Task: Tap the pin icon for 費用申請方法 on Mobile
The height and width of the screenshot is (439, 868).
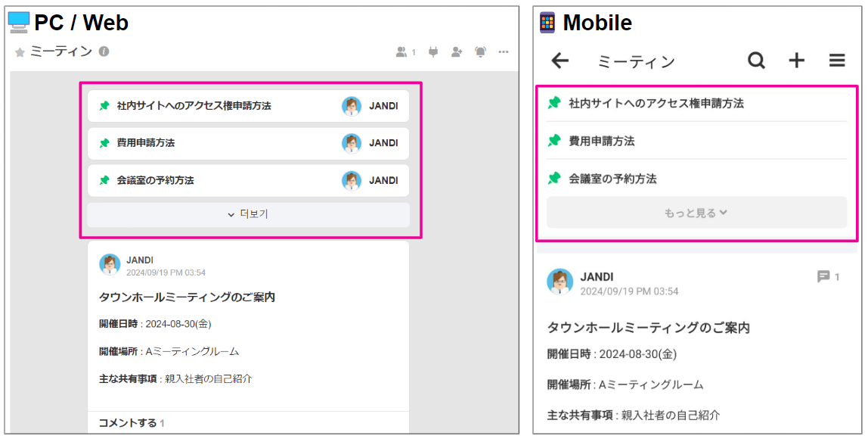Action: pyautogui.click(x=554, y=141)
